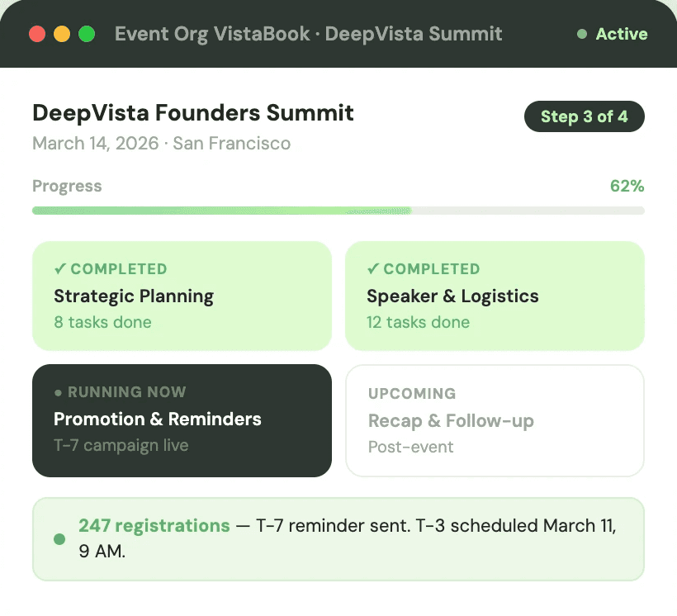The image size is (677, 616).
Task: Click the window title text
Action: (308, 34)
